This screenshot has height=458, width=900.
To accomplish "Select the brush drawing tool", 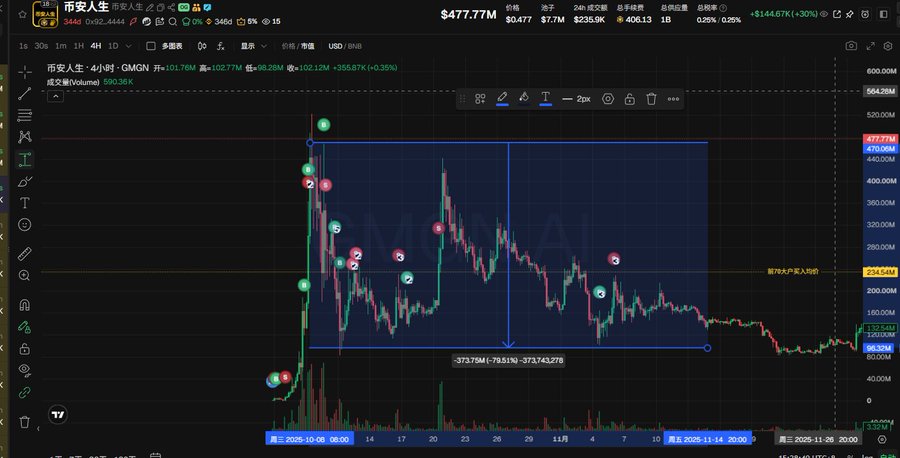I will (x=25, y=182).
